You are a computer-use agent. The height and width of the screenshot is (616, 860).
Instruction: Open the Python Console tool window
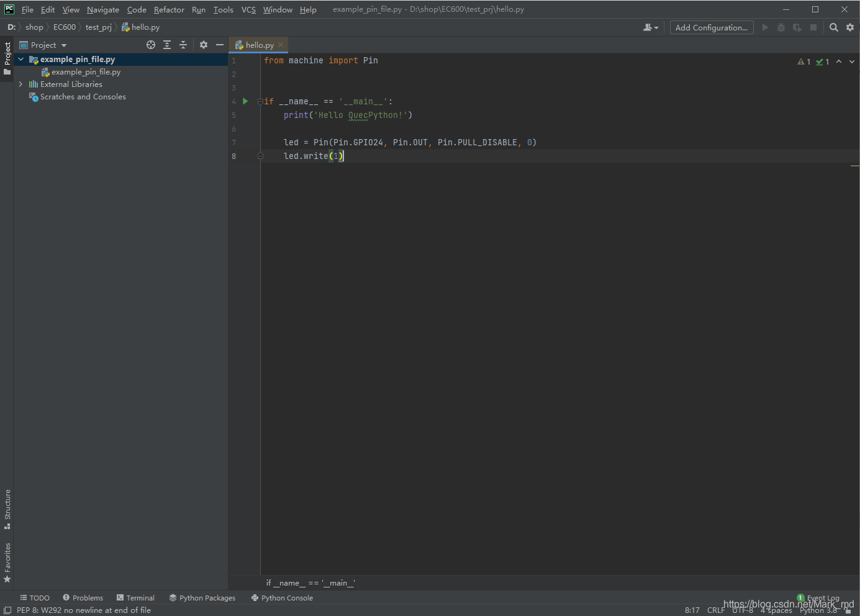[282, 598]
